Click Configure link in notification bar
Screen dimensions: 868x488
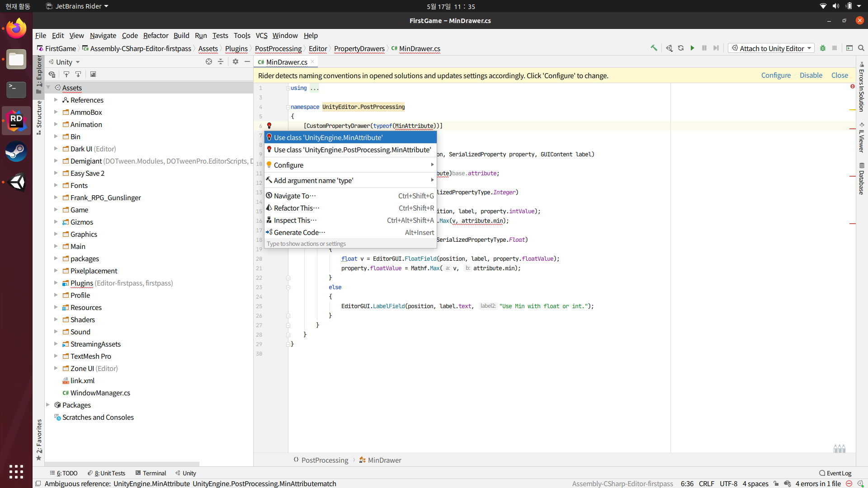point(776,75)
